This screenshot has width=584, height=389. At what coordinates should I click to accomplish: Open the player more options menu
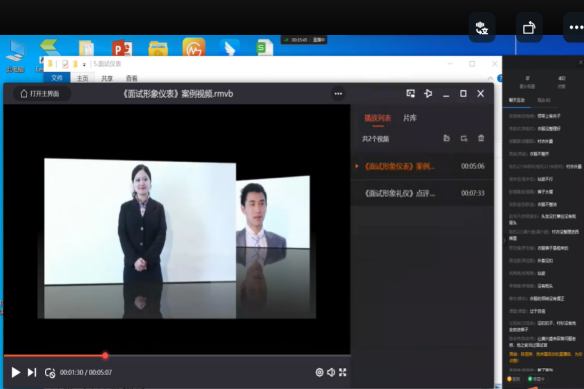point(338,94)
